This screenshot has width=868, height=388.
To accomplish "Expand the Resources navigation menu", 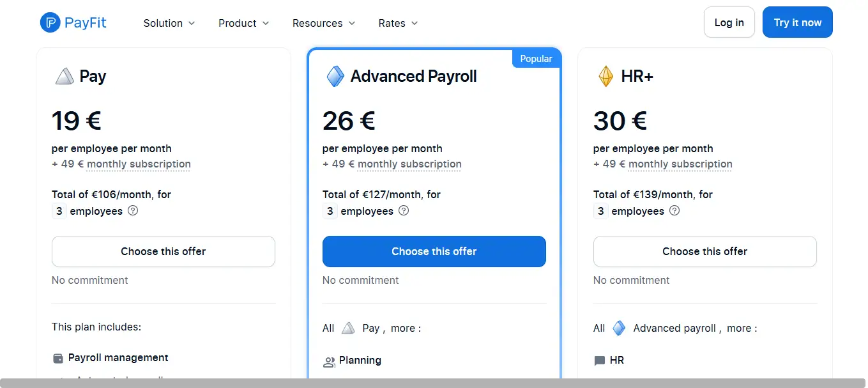I will click(x=324, y=23).
